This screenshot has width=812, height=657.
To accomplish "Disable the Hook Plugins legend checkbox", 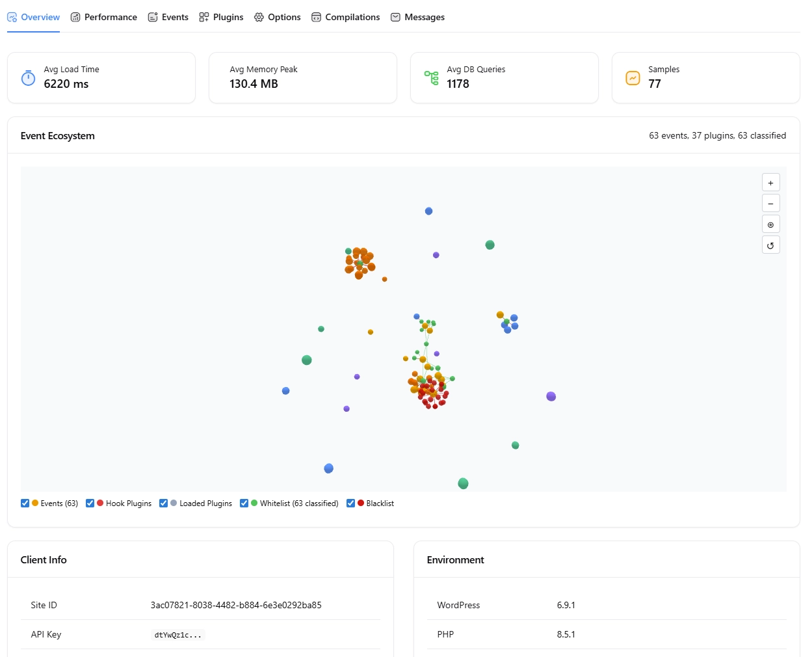I will [x=89, y=503].
